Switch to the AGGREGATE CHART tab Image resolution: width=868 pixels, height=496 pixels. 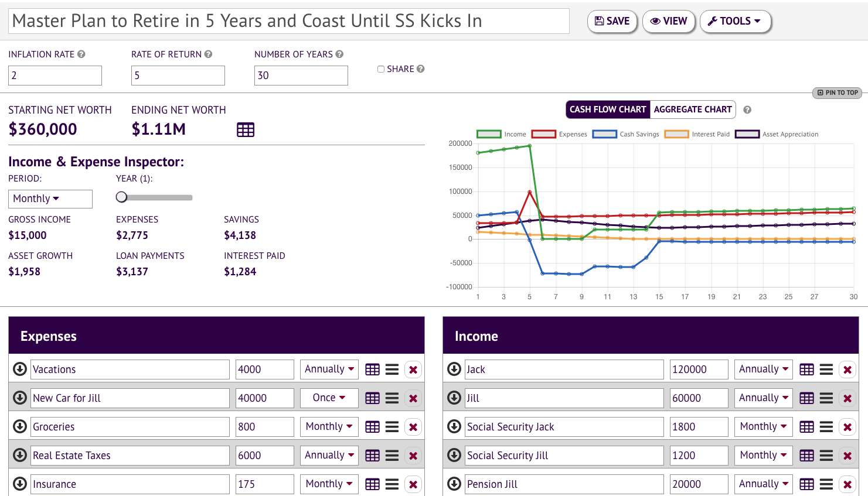point(693,110)
